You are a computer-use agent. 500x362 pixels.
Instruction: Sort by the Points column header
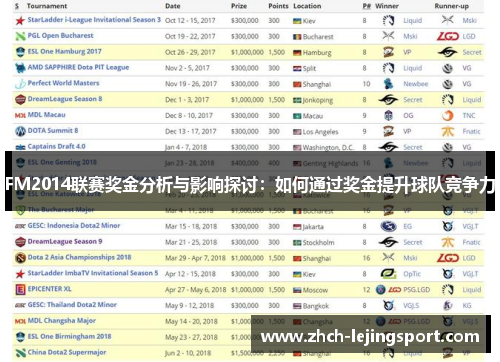(x=278, y=6)
